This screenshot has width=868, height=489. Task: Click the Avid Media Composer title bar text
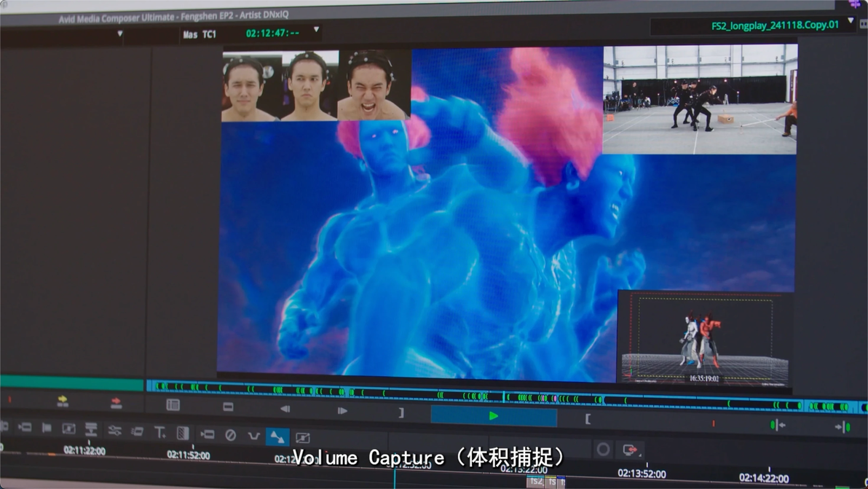pos(173,17)
